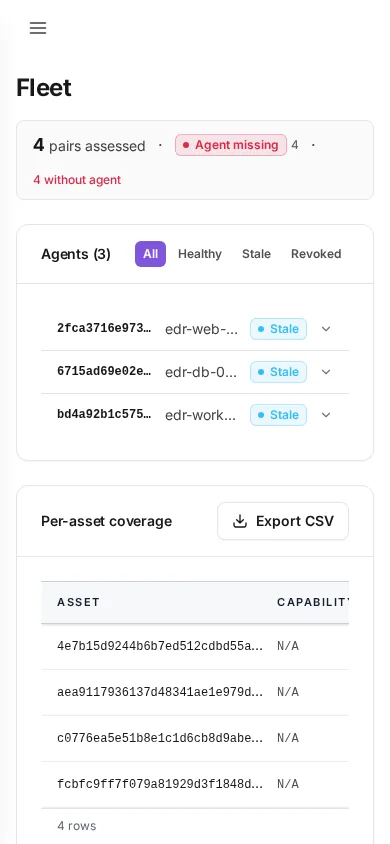
Task: Filter agents by Healthy
Action: 200,254
